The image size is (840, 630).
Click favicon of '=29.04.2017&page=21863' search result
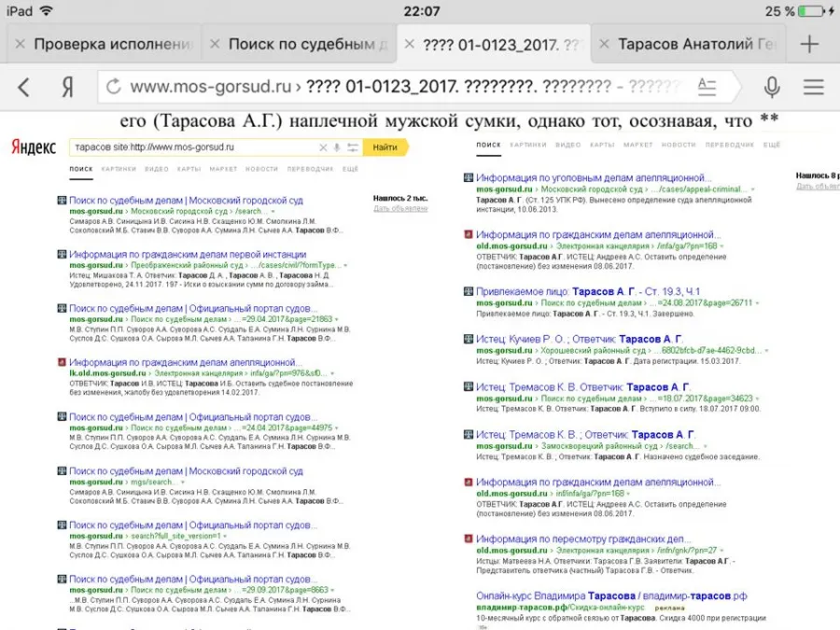click(x=63, y=308)
